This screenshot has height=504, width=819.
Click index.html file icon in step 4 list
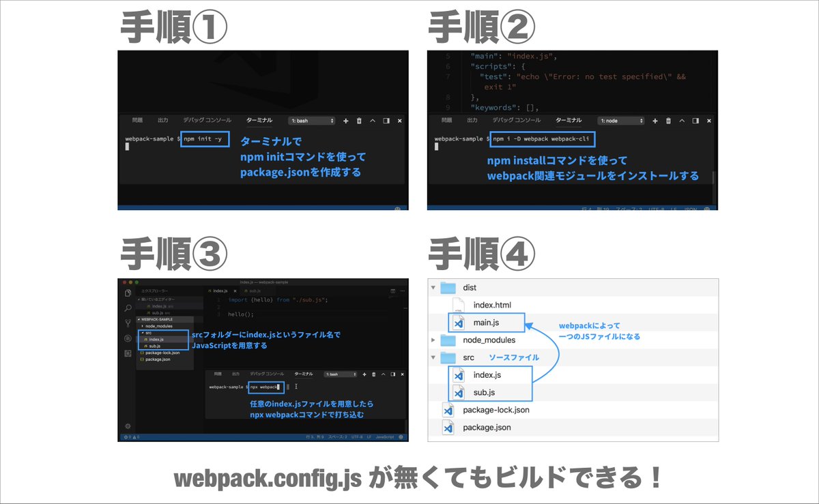pyautogui.click(x=459, y=305)
